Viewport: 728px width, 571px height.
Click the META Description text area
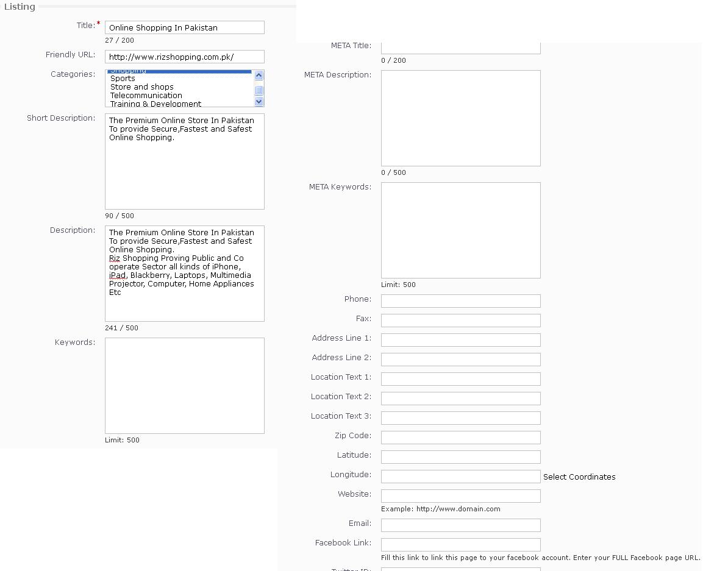point(460,118)
